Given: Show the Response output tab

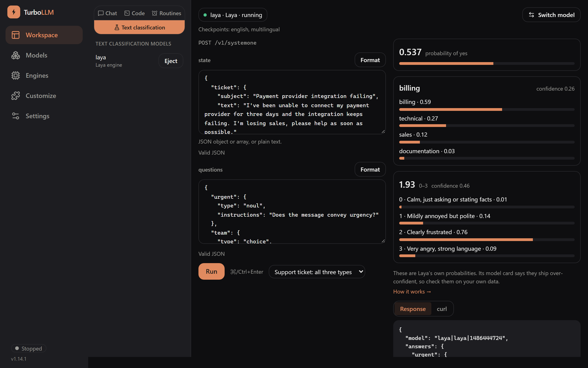Looking at the screenshot, I should [413, 309].
